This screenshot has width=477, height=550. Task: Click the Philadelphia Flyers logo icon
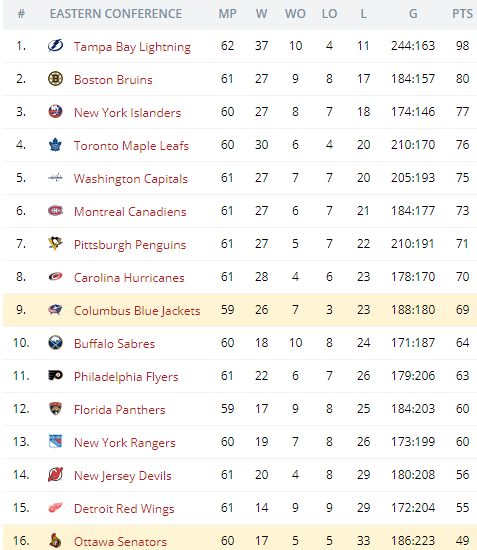point(55,375)
